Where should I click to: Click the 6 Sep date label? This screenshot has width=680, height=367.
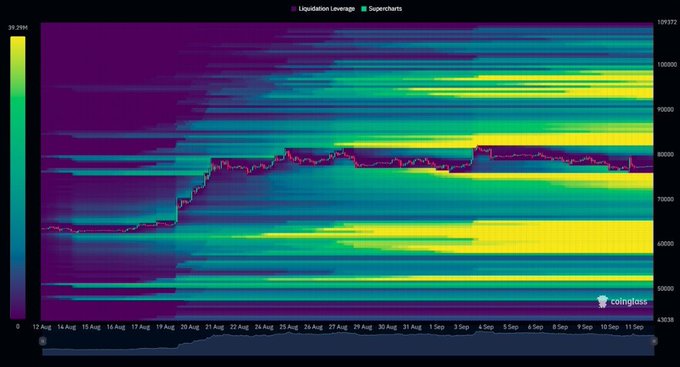[x=536, y=327]
